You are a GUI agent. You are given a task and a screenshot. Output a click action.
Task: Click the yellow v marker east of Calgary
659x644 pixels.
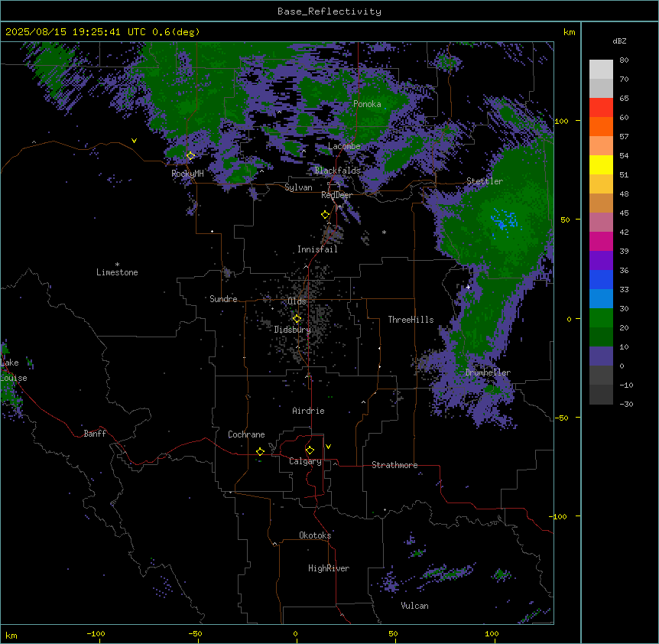[328, 447]
